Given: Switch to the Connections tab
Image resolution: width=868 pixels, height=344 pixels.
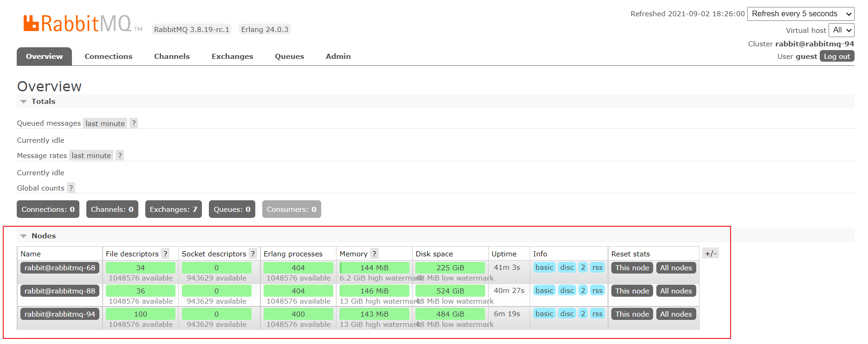Looking at the screenshot, I should point(109,57).
